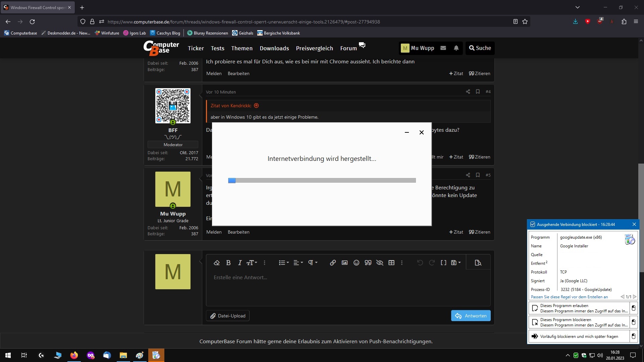Viewport: 644px width, 362px height.
Task: Toggle BB code mode with the brackets icon
Action: click(x=443, y=263)
